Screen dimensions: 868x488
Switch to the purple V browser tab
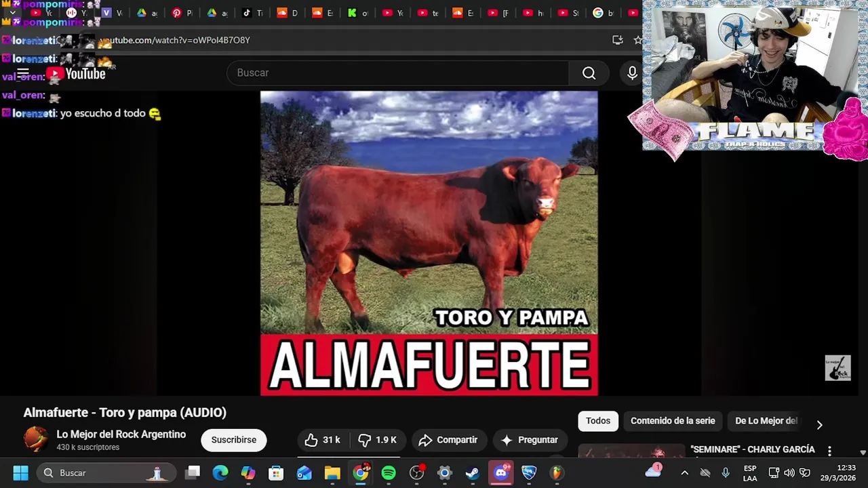111,13
